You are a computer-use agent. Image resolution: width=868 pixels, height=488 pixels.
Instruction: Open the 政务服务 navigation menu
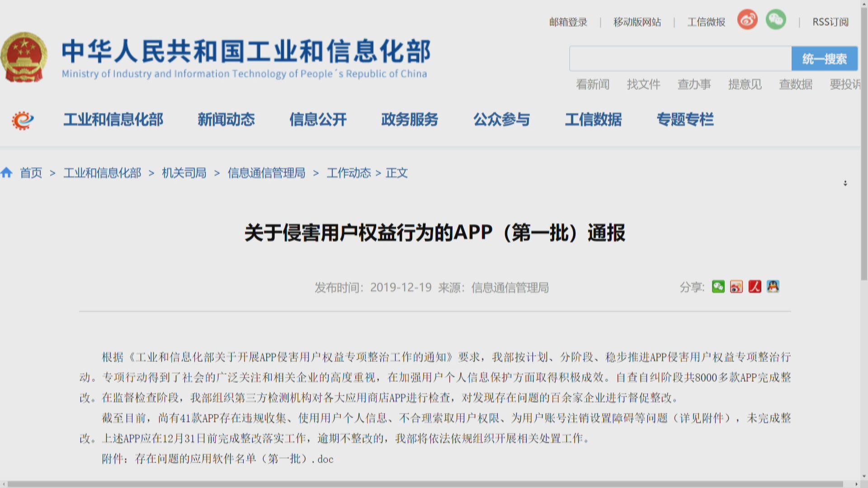point(410,120)
